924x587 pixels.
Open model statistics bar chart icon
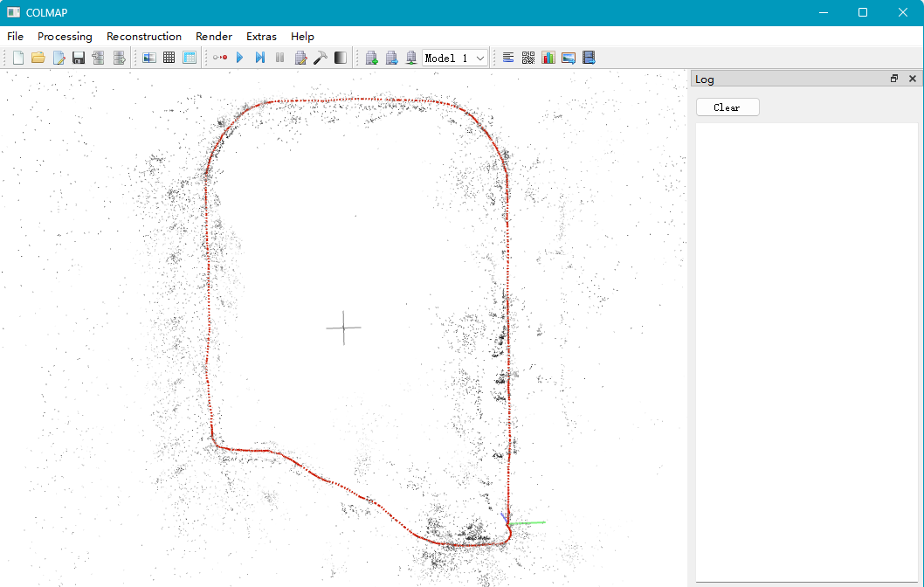coord(548,58)
